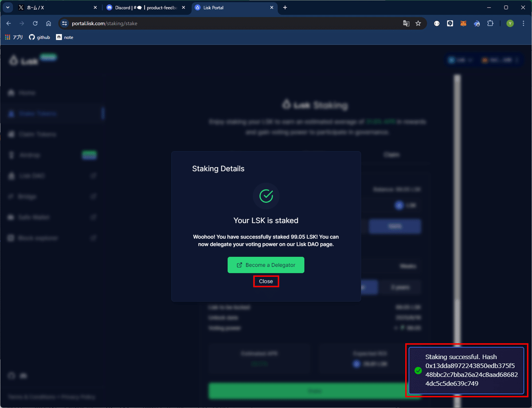Click the large success checkmark in the dialog

point(266,196)
